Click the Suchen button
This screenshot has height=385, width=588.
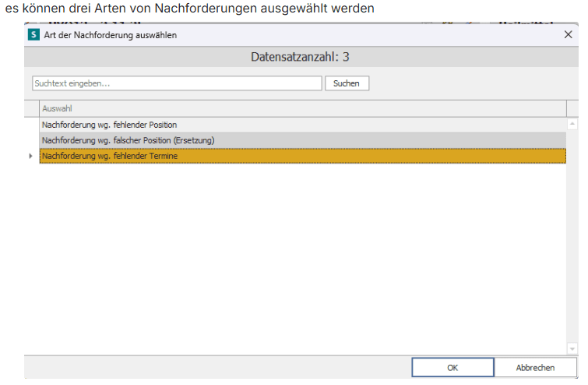pos(347,83)
